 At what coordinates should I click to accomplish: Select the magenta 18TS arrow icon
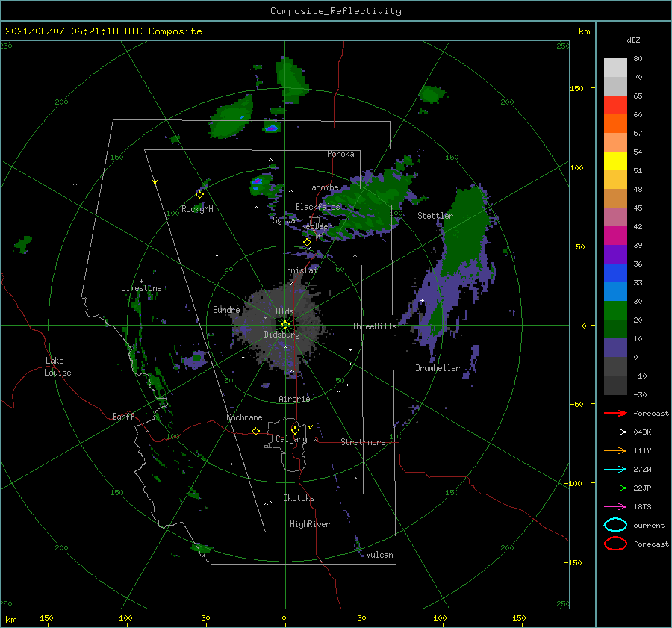[x=615, y=507]
